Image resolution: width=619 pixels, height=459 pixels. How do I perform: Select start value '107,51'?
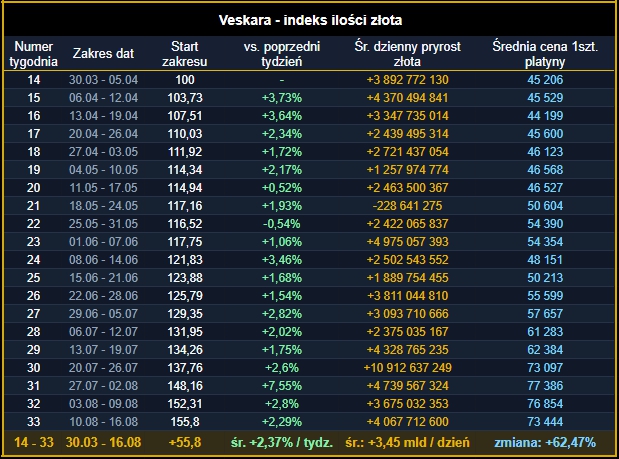[185, 116]
